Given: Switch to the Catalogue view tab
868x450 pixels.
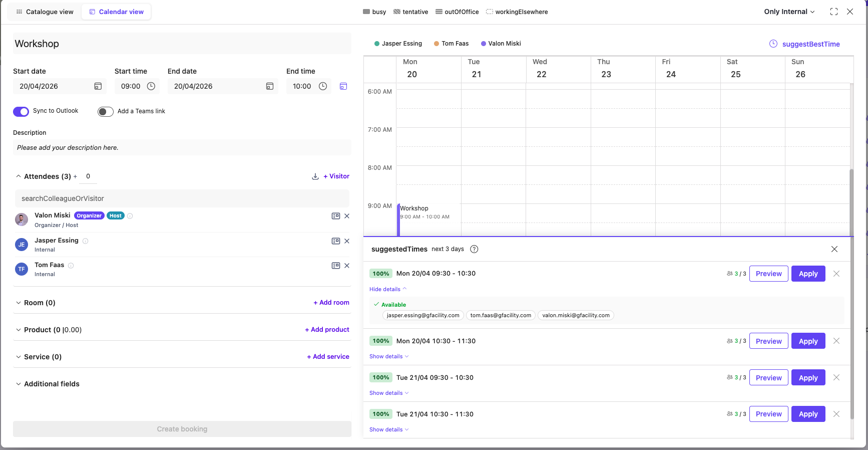Looking at the screenshot, I should click(45, 12).
